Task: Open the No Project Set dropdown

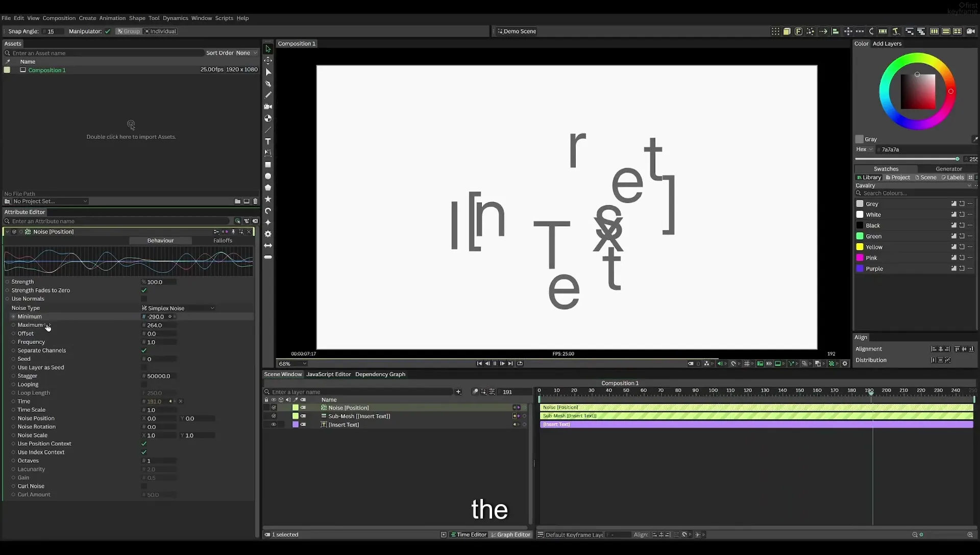Action: (x=50, y=201)
